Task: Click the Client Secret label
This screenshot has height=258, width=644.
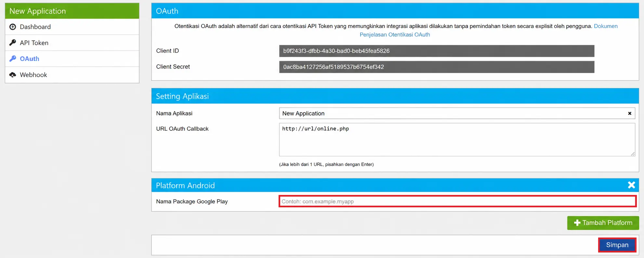Action: [173, 67]
